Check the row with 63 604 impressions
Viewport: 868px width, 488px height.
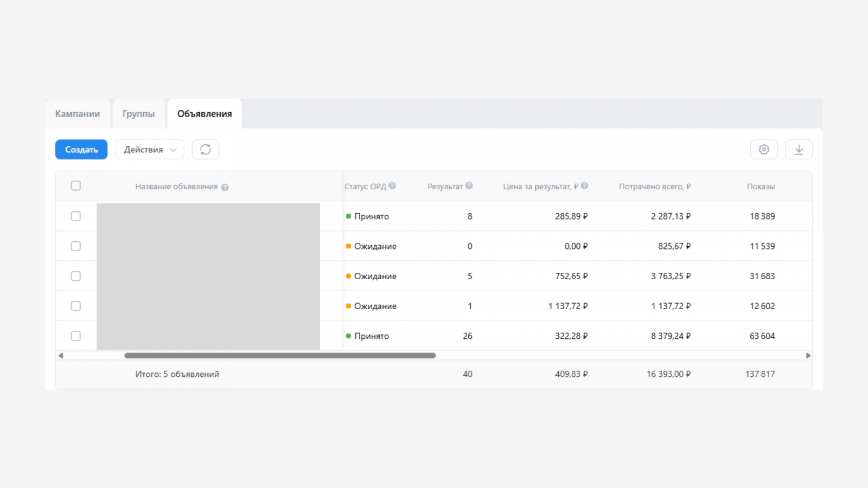pyautogui.click(x=76, y=336)
